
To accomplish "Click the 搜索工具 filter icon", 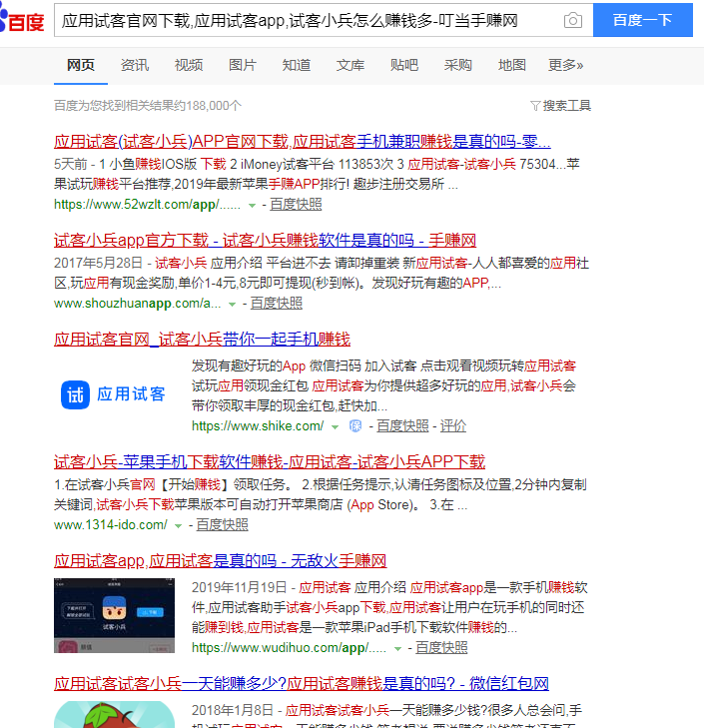I will (x=535, y=106).
